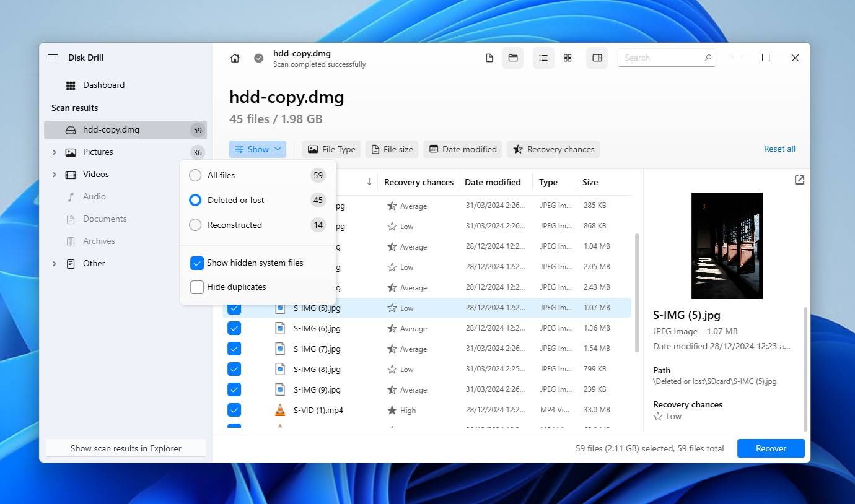Uncheck the S-IMG (7).jpg checkbox
The image size is (855, 504).
pos(234,349)
